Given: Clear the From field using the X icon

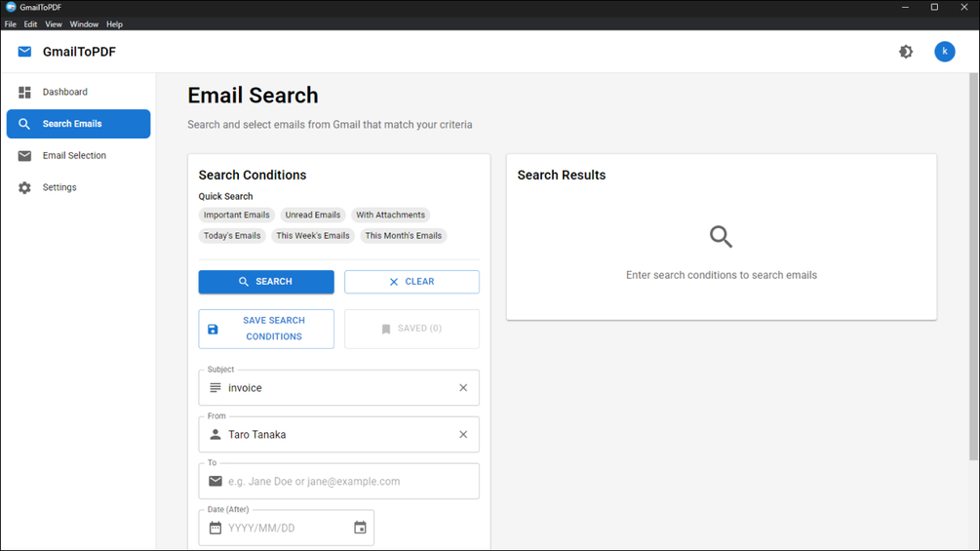Looking at the screenshot, I should click(463, 435).
